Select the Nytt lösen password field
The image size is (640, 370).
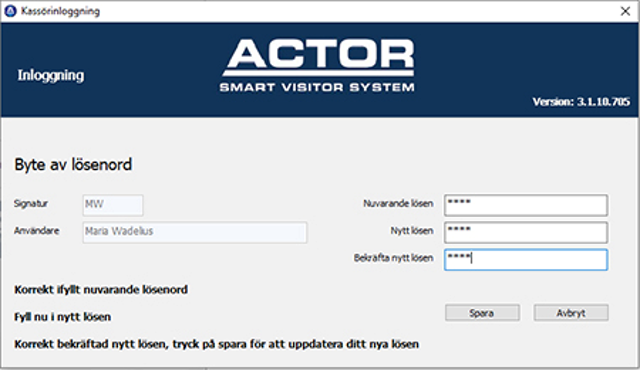pos(526,232)
